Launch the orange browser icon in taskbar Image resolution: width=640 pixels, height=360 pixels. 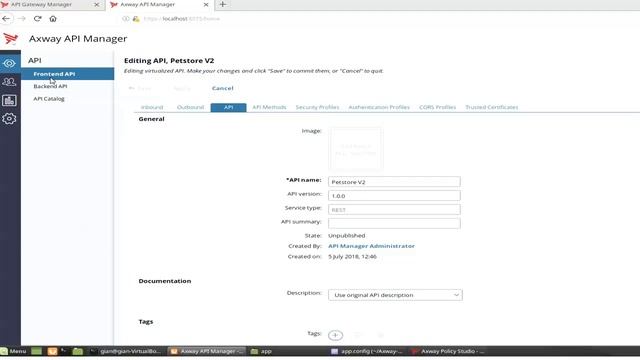tap(52, 351)
